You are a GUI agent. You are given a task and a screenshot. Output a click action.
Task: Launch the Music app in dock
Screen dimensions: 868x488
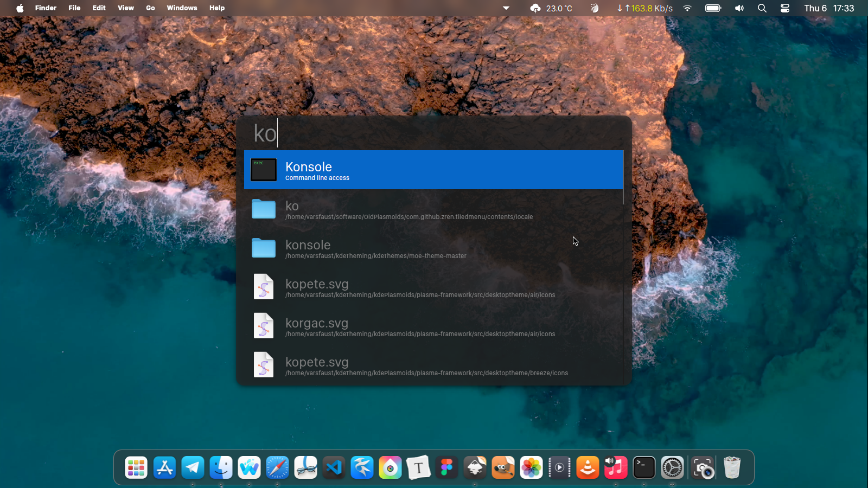(x=616, y=467)
